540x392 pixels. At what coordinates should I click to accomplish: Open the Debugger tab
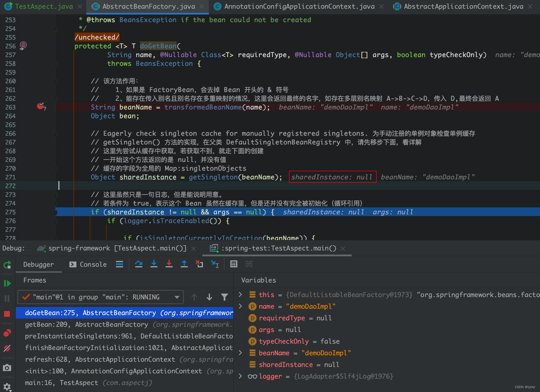[38, 264]
